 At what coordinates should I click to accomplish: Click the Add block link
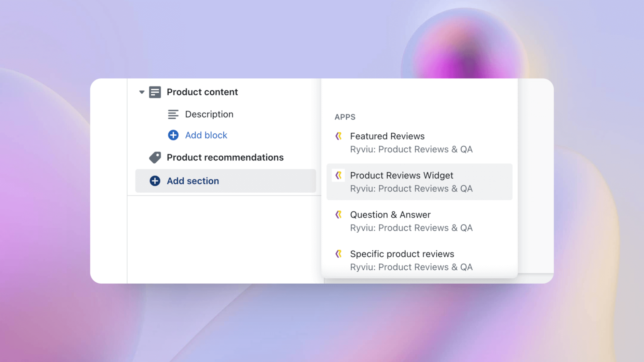[206, 135]
